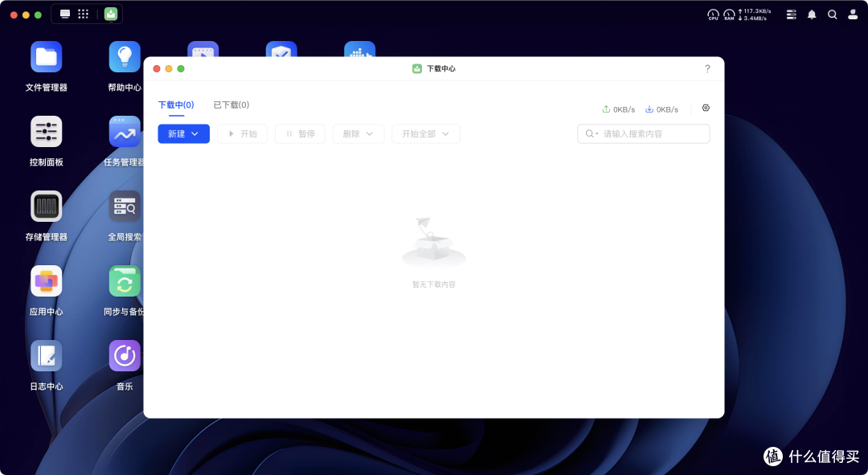Open the 音乐 desktop icon
The width and height of the screenshot is (868, 475).
(125, 356)
